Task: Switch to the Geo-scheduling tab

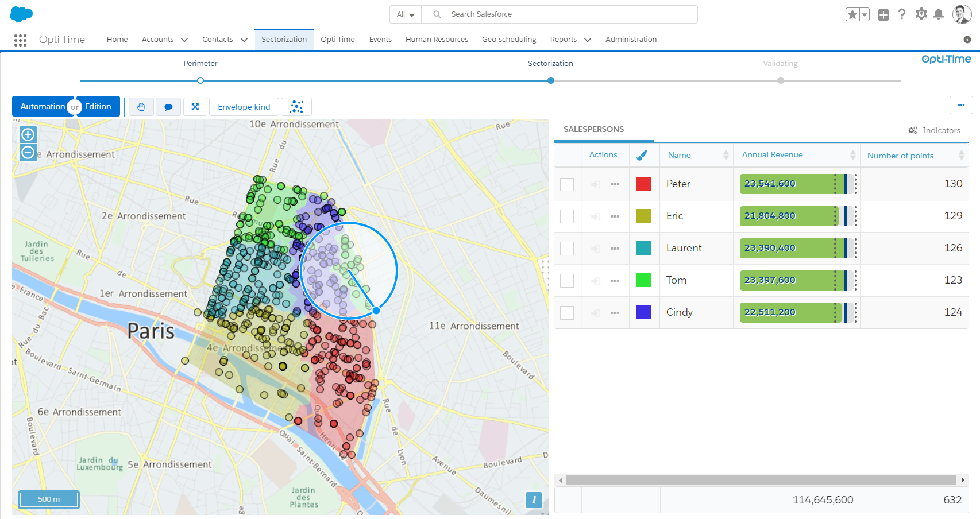Action: 509,40
